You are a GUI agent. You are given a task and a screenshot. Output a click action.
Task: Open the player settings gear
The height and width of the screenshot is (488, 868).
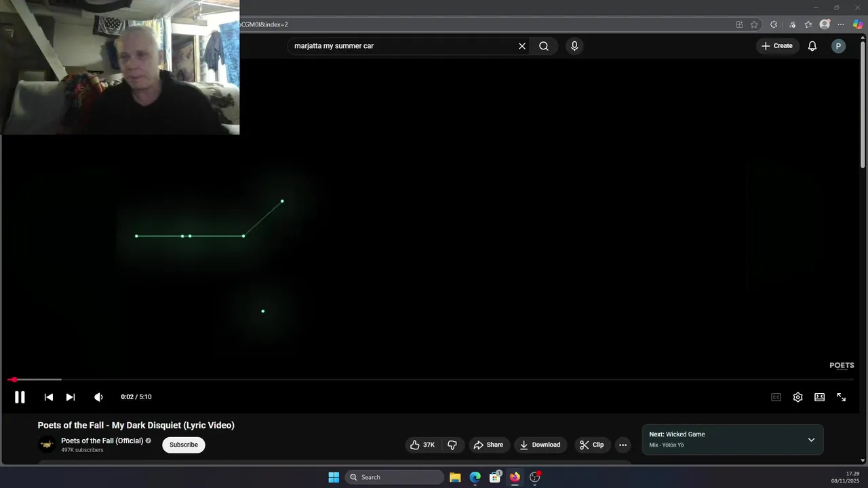point(797,397)
